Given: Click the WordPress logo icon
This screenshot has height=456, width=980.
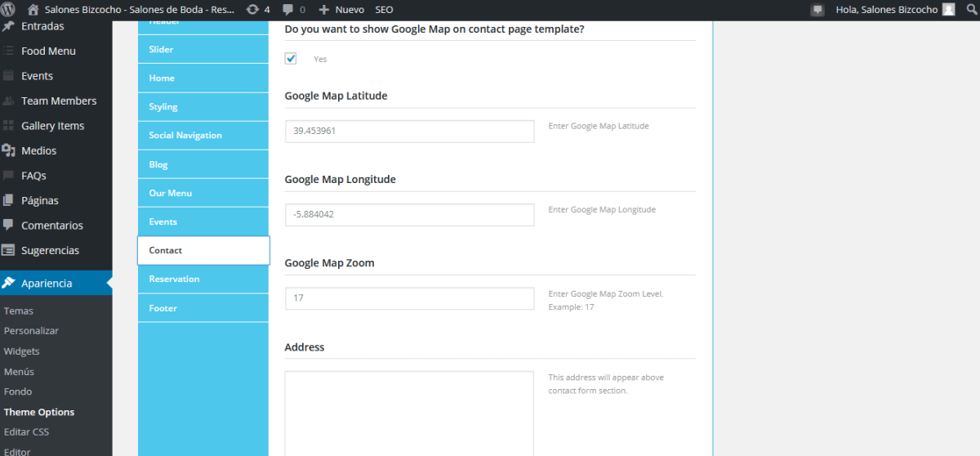Looking at the screenshot, I should click(10, 10).
